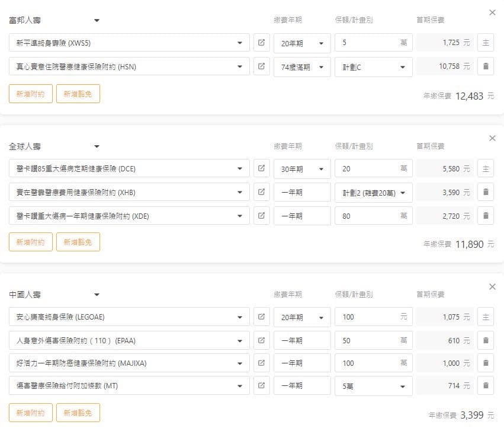
Task: Click 新增附約 in 中國人壽 section
Action: pos(31,413)
